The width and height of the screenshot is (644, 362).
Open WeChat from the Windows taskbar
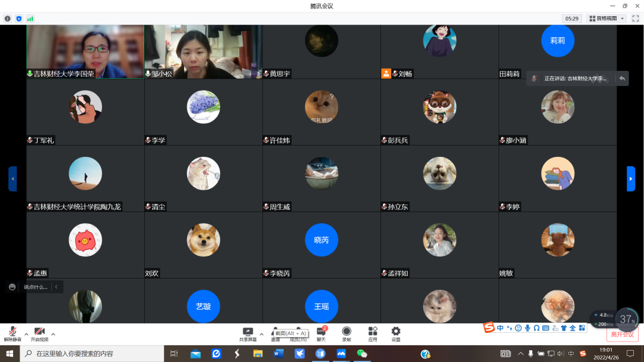point(362,354)
